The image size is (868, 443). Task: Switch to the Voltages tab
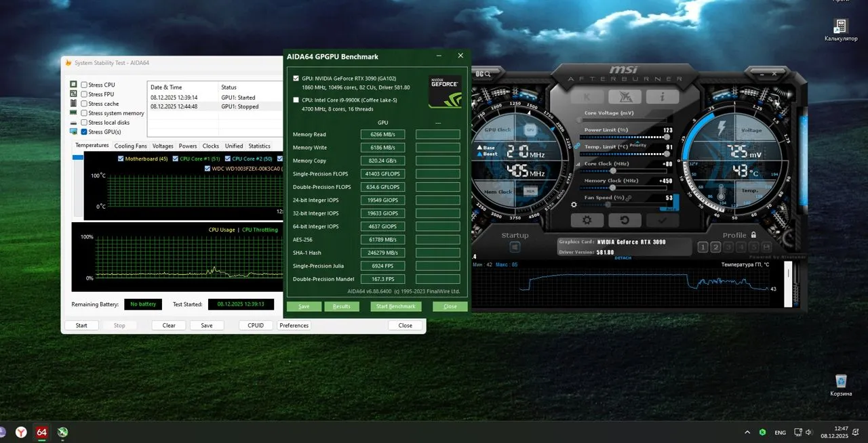(x=163, y=146)
